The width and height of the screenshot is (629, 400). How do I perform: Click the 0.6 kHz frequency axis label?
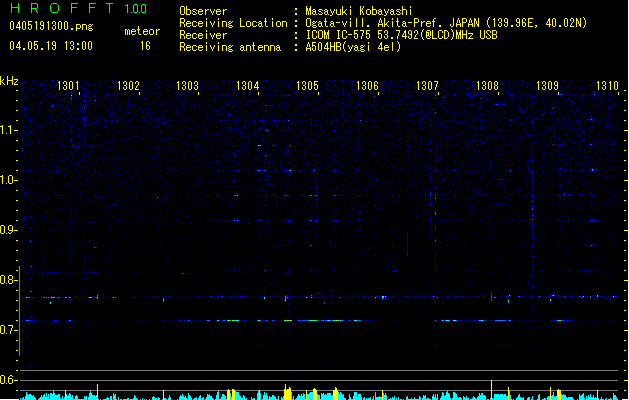click(8, 380)
